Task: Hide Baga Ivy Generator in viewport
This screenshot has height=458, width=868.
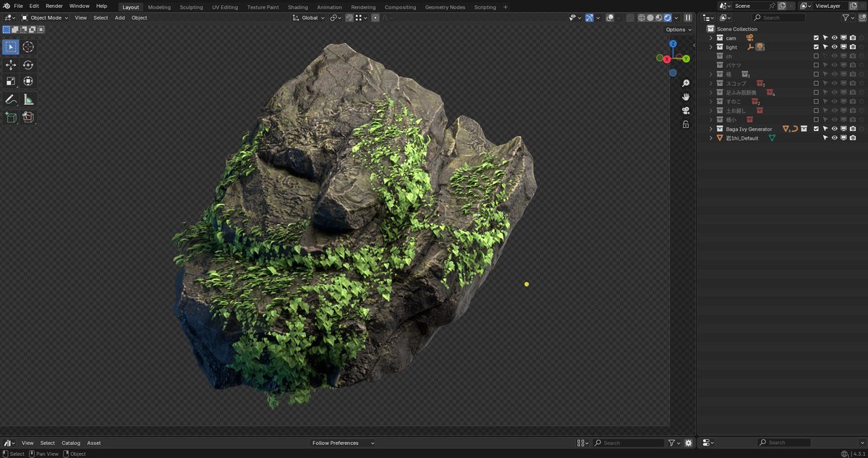Action: [834, 129]
